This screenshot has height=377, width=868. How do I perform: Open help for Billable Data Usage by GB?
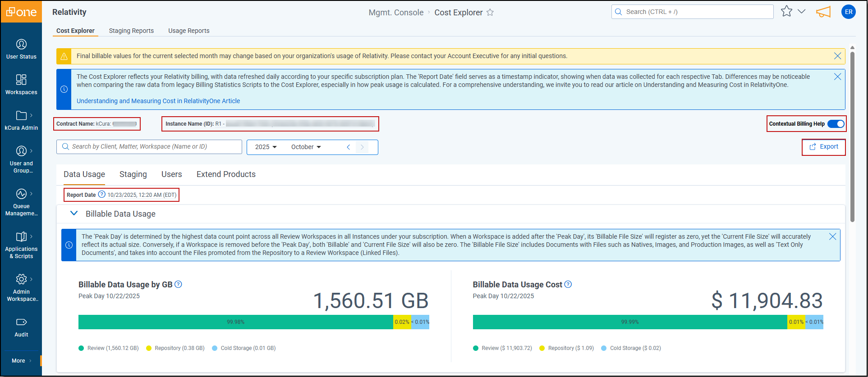(x=178, y=284)
